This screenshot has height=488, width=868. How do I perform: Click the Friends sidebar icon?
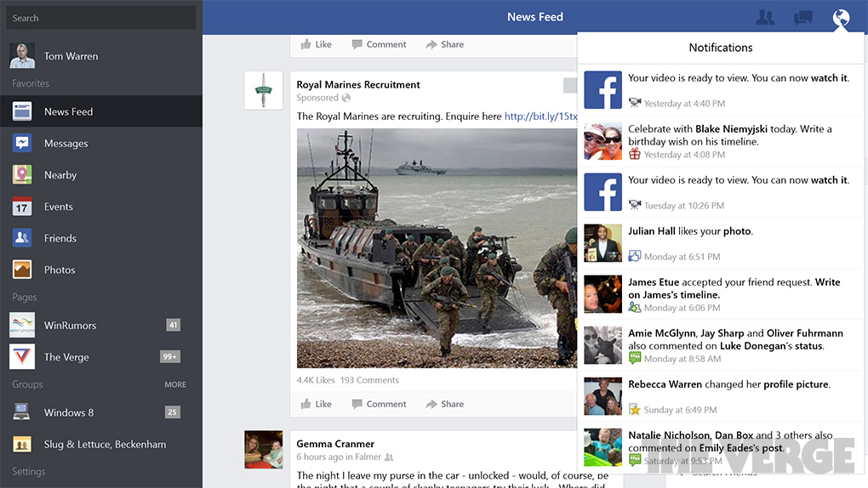click(22, 238)
